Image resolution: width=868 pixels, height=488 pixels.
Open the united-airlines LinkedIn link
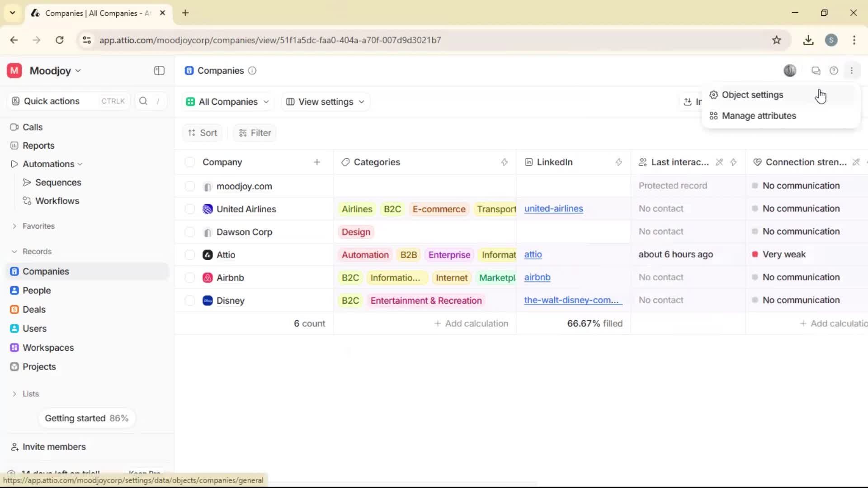(554, 209)
